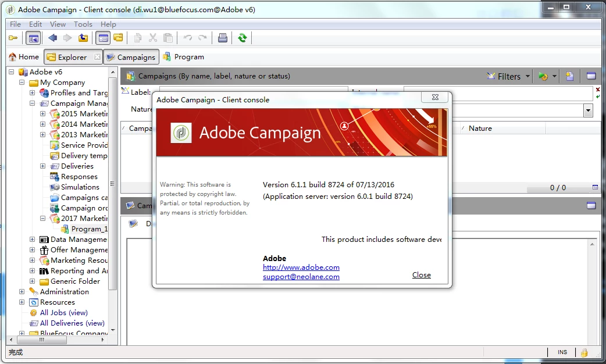Expand the Deliveries tree node
Image resolution: width=606 pixels, height=364 pixels.
42,166
